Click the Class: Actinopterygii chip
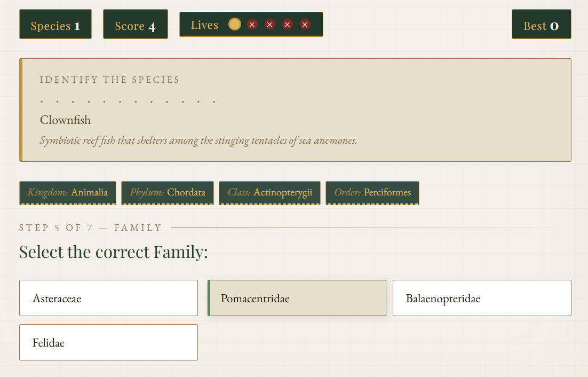This screenshot has height=377, width=588. [269, 193]
